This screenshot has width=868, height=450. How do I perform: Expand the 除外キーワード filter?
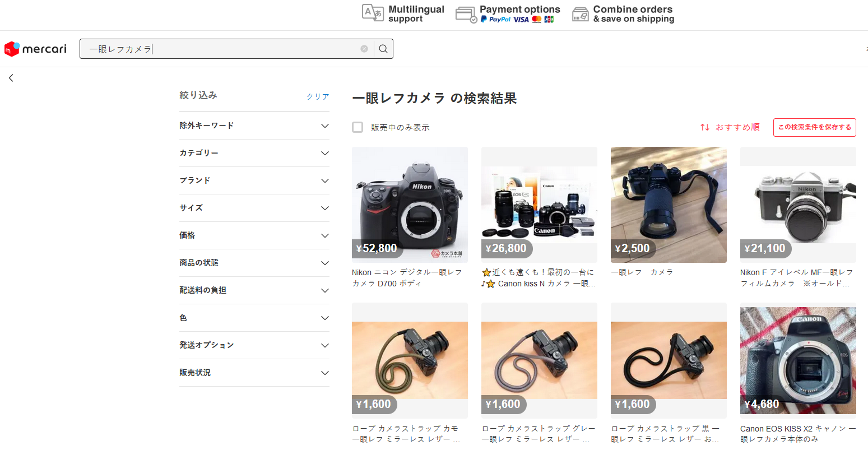(x=254, y=126)
